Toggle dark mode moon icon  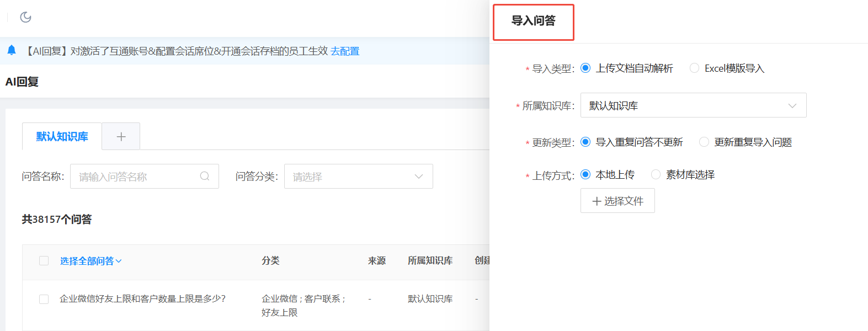click(25, 17)
